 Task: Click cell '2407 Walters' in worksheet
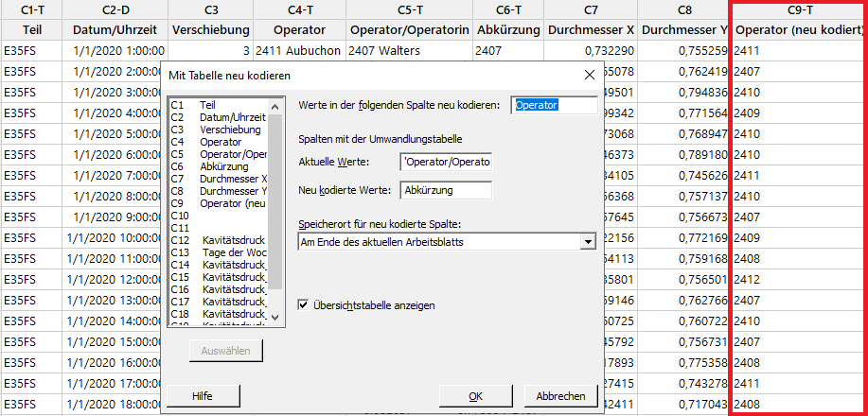[x=409, y=51]
